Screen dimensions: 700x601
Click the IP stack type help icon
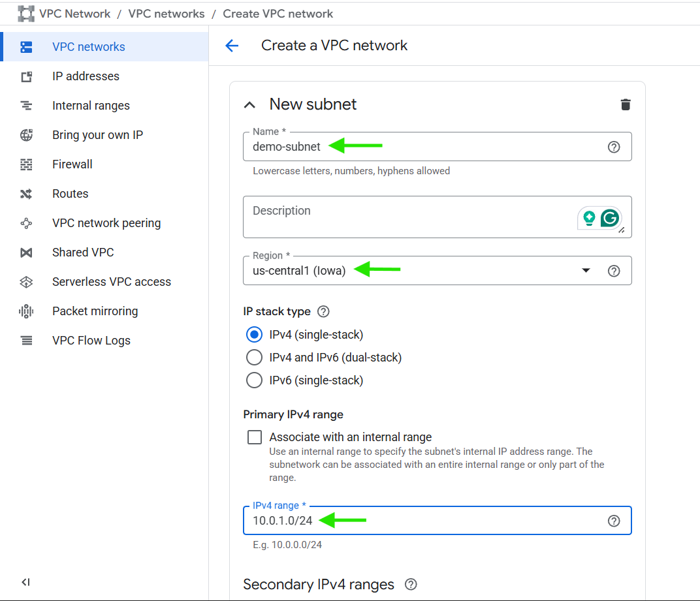tap(323, 311)
